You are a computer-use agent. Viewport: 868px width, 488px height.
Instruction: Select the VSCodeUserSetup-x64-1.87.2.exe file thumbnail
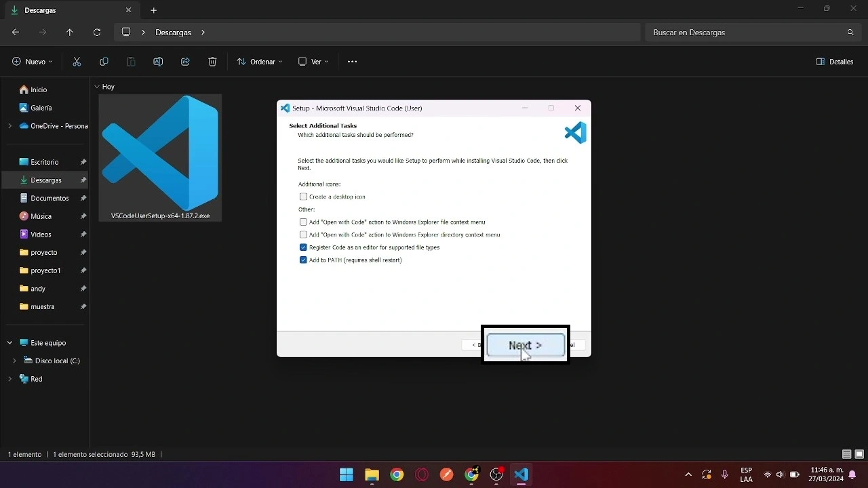click(160, 158)
